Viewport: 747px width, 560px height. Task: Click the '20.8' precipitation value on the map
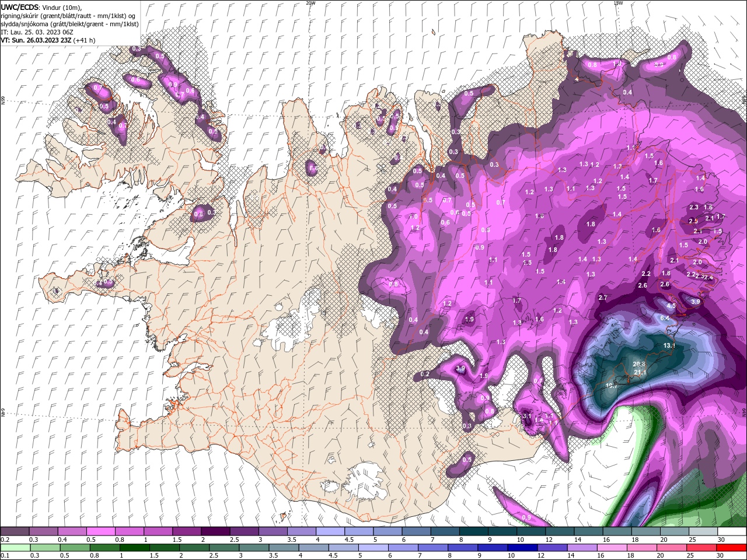[x=638, y=364]
